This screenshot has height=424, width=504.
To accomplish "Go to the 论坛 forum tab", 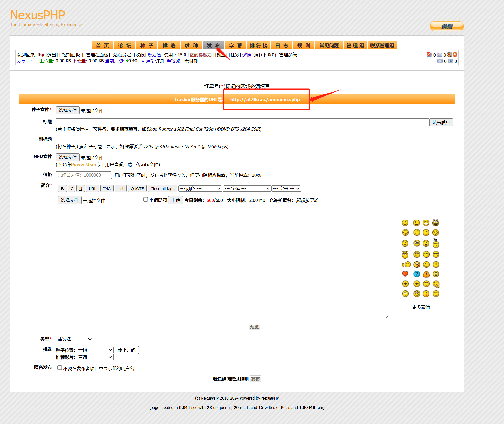I will 125,46.
